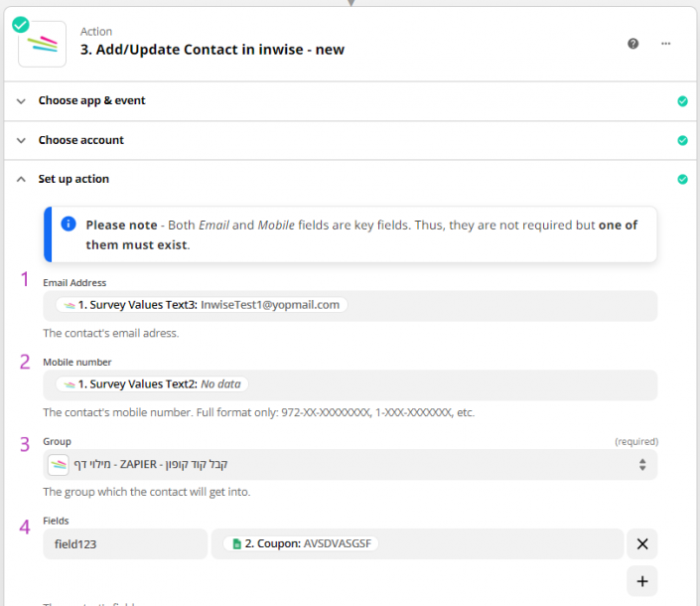Click the Action label above title

96,32
